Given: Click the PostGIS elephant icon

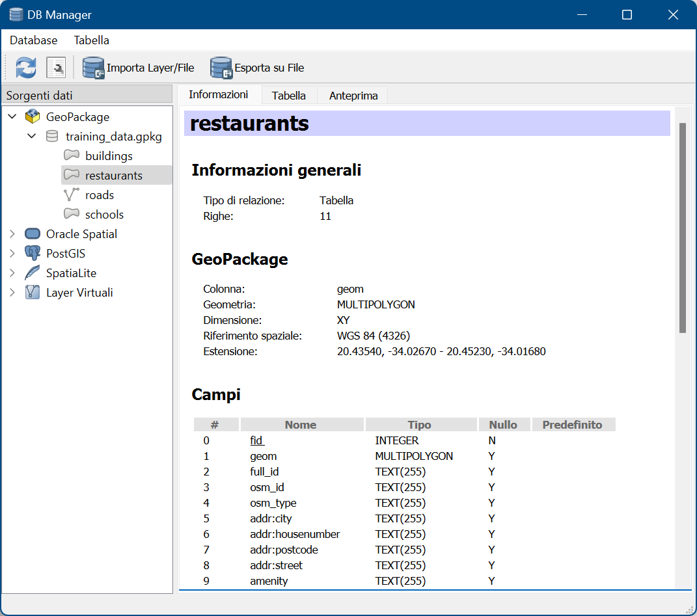Looking at the screenshot, I should (33, 253).
